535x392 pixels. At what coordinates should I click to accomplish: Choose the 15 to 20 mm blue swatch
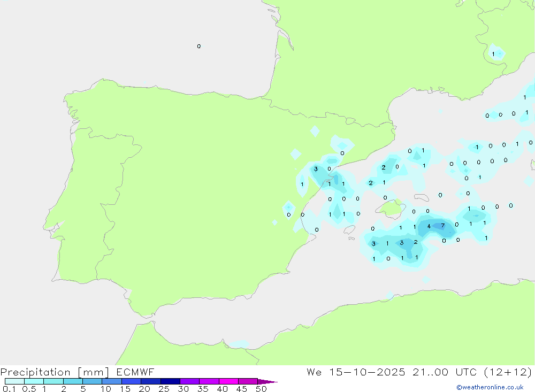tap(131, 381)
